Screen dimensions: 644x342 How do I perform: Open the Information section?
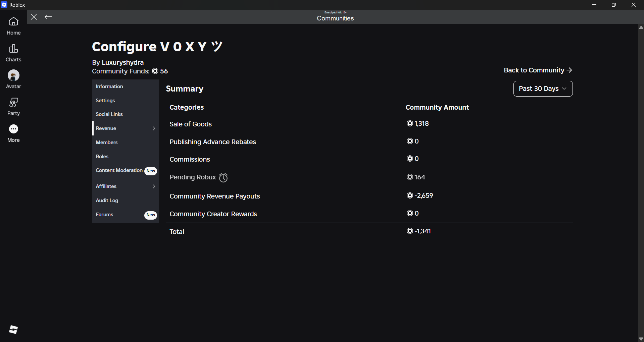click(126, 87)
